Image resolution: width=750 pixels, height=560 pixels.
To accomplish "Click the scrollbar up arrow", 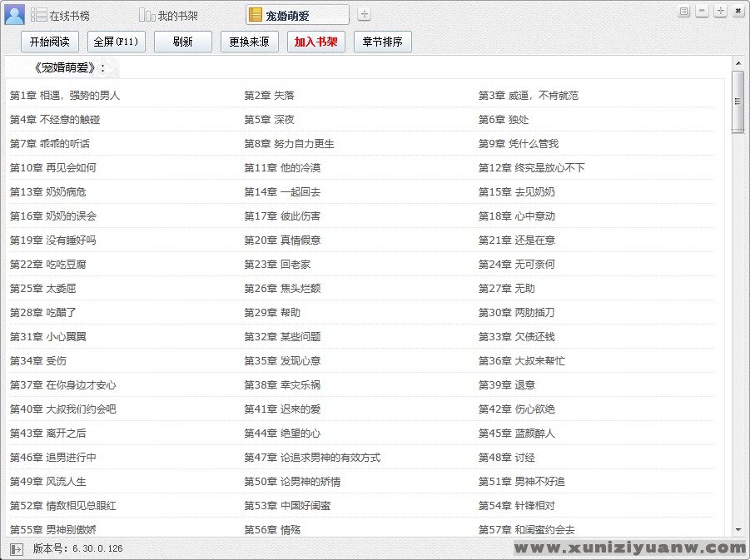I will click(x=738, y=62).
